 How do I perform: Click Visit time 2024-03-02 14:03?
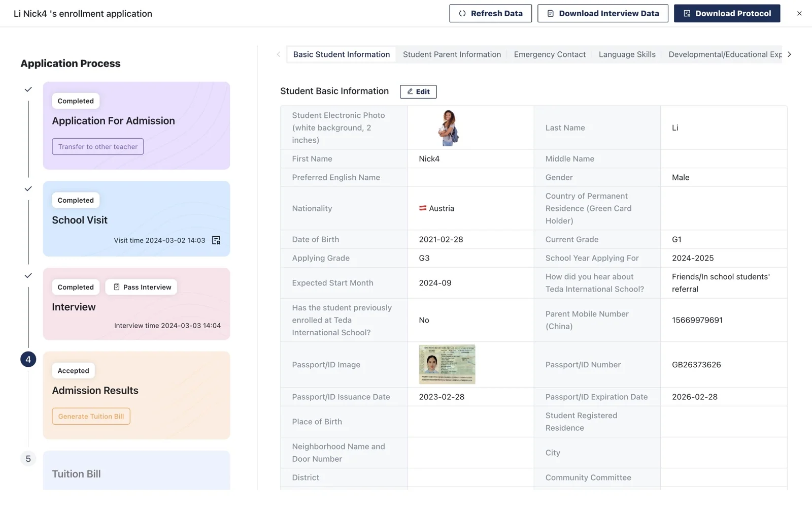click(159, 240)
